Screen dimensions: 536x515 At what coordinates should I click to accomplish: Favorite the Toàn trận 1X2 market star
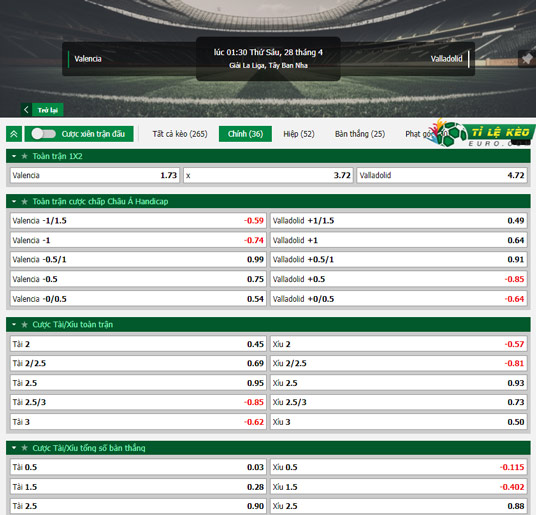[24, 156]
